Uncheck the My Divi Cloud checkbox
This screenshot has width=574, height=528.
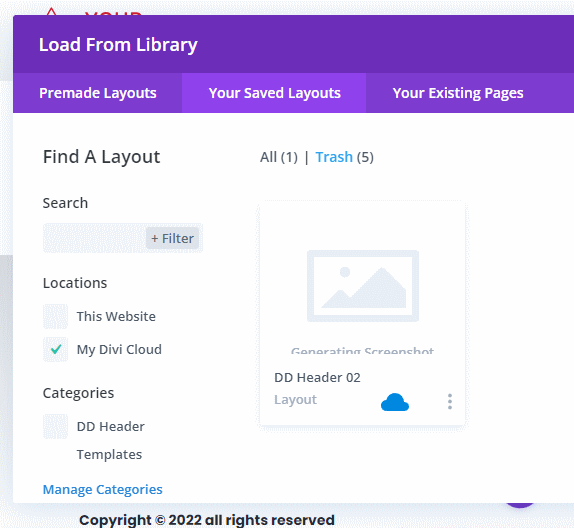pyautogui.click(x=55, y=349)
